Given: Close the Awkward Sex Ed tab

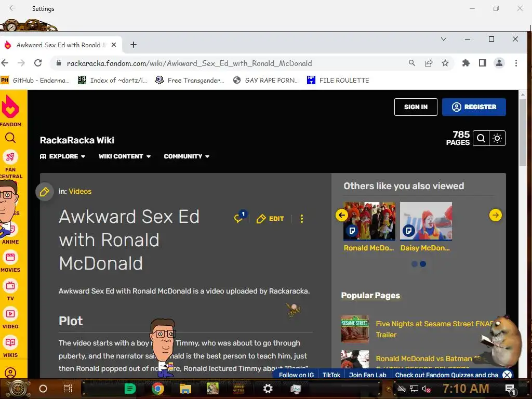Looking at the screenshot, I should pyautogui.click(x=114, y=45).
